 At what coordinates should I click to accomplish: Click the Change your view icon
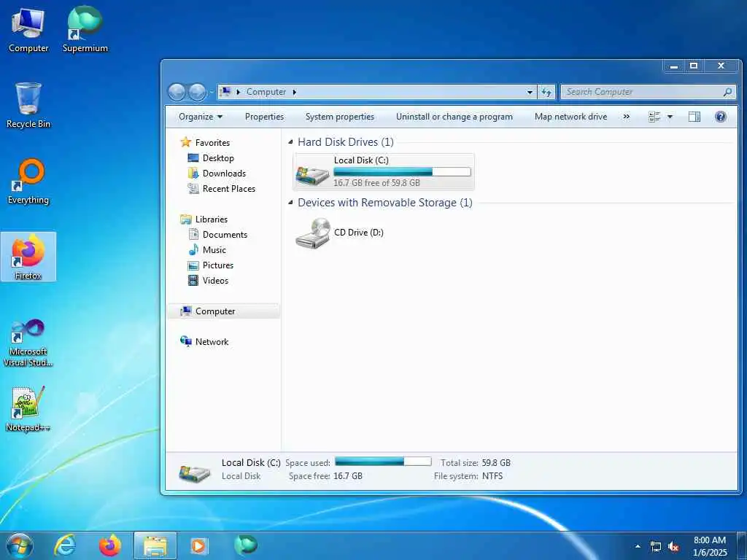[654, 117]
